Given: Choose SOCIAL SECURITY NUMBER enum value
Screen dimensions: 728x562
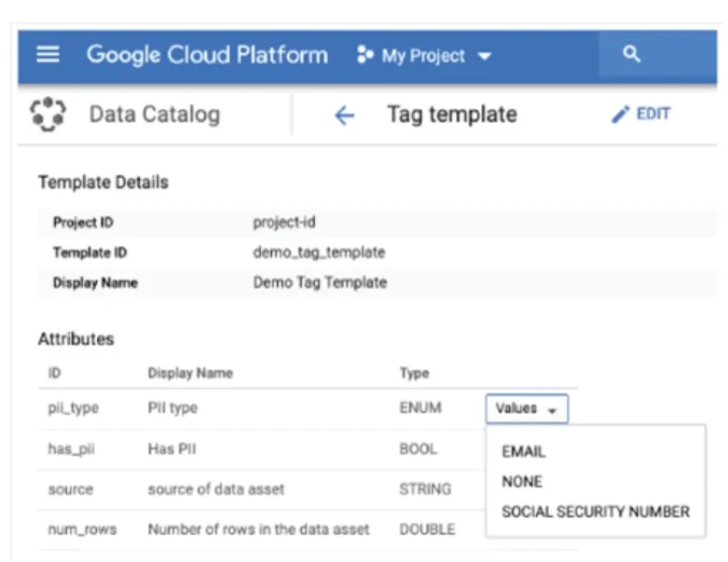Looking at the screenshot, I should (596, 512).
